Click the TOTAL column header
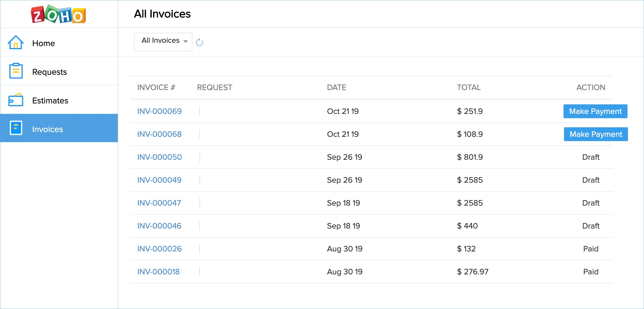The image size is (644, 309). coord(468,87)
